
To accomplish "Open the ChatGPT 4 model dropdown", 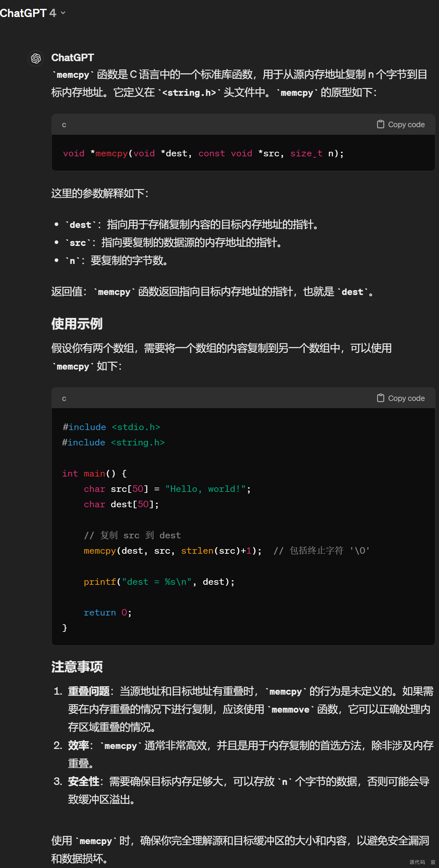I will click(x=33, y=13).
